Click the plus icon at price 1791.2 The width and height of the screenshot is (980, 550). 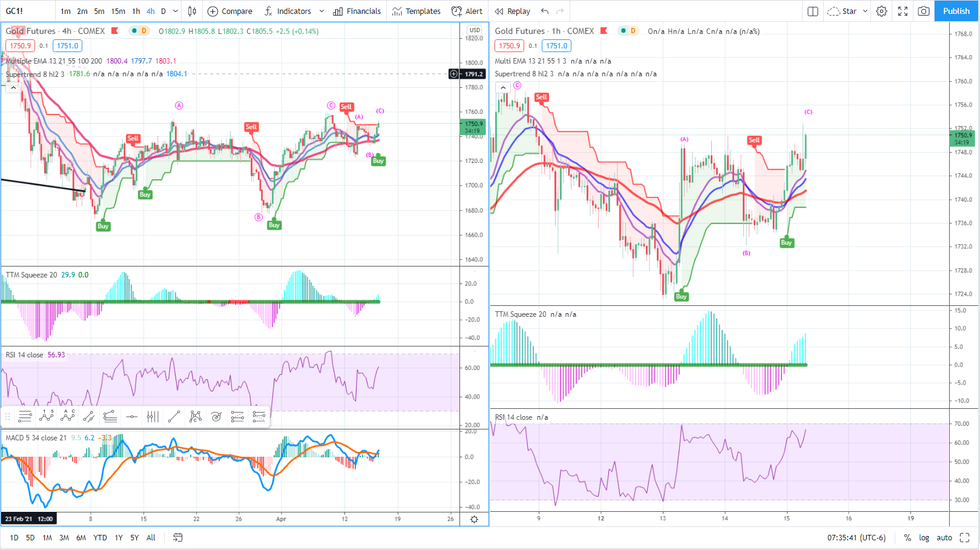[454, 74]
